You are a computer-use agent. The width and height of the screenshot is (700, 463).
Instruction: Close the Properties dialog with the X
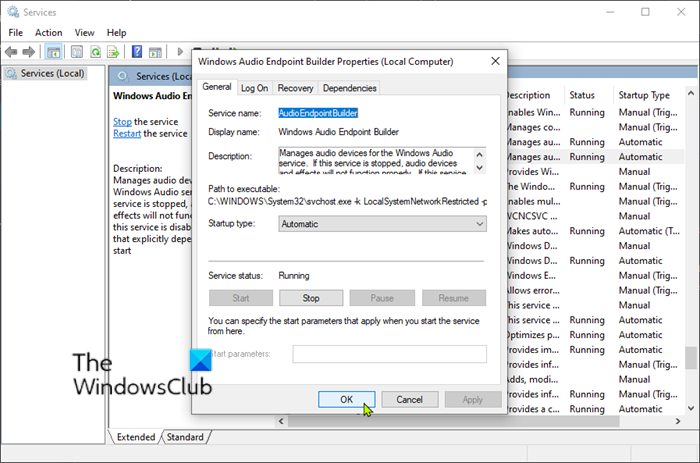click(496, 61)
